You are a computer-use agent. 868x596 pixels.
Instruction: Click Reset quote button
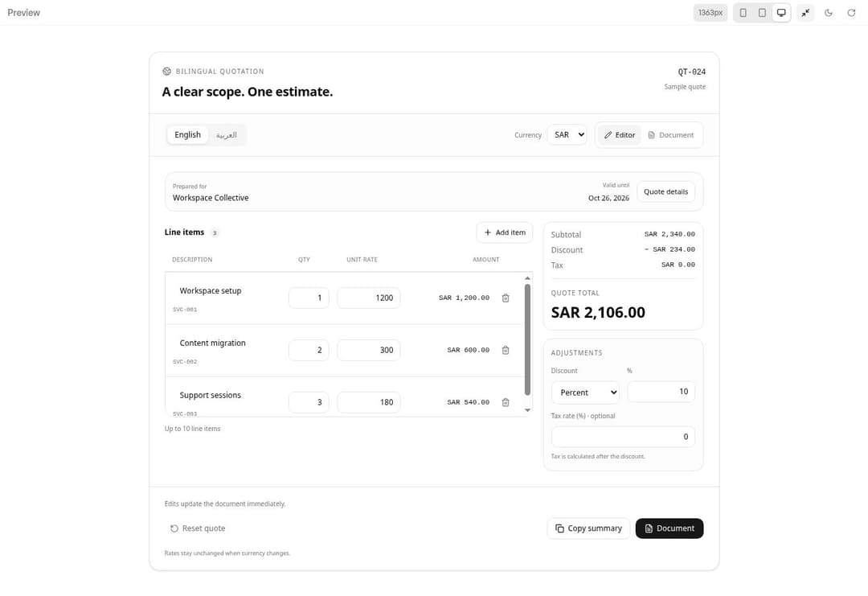pyautogui.click(x=197, y=528)
